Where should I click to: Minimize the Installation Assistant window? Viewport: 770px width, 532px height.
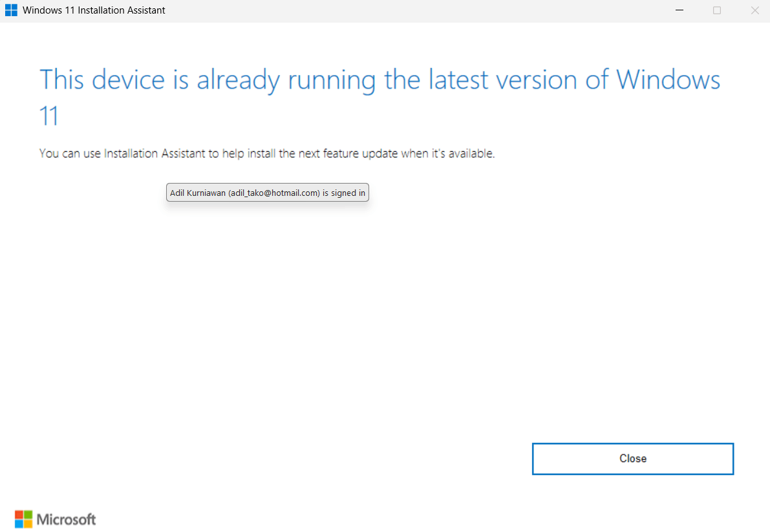pyautogui.click(x=679, y=10)
